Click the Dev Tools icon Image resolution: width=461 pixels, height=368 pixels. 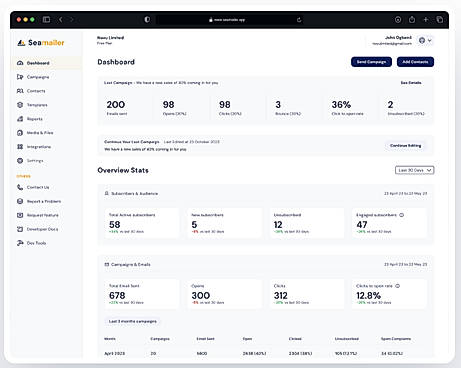(x=20, y=243)
